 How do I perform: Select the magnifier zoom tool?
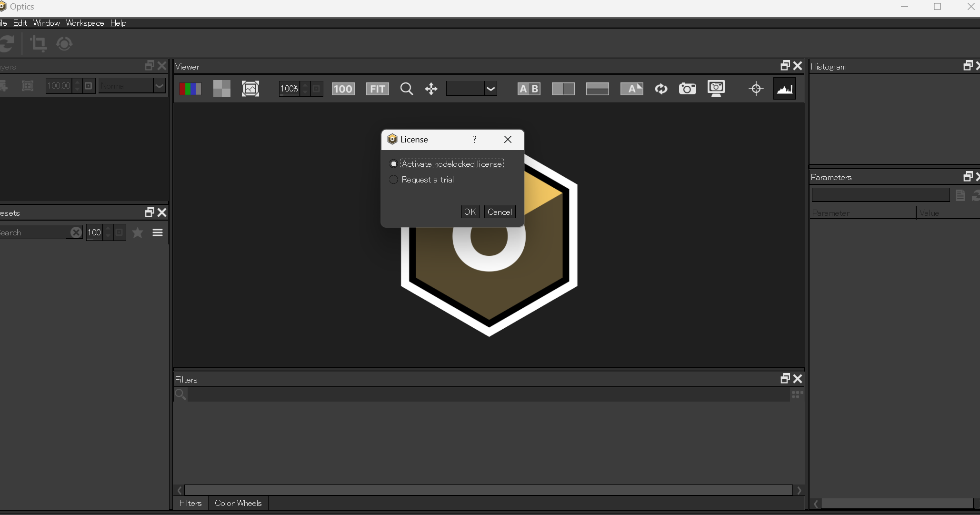pyautogui.click(x=407, y=89)
